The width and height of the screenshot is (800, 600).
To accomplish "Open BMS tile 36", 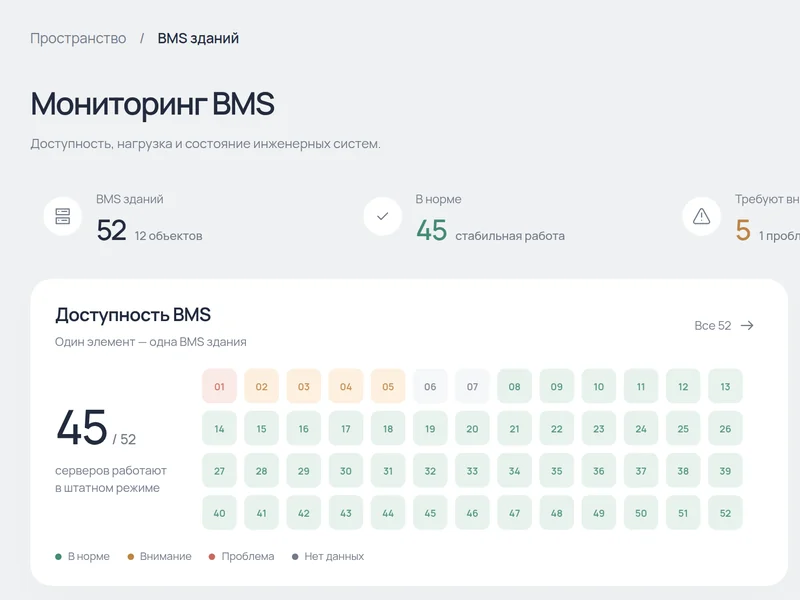I will pos(599,471).
